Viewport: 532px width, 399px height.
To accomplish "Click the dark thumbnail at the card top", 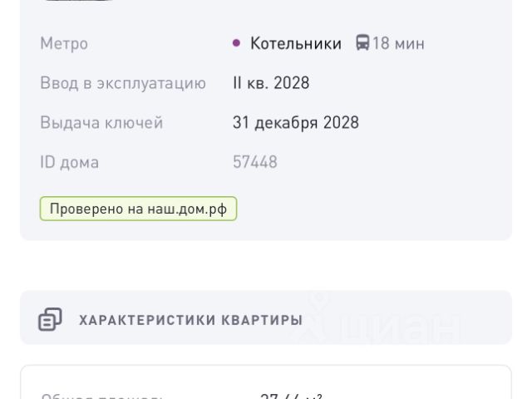I will tap(79, 0).
